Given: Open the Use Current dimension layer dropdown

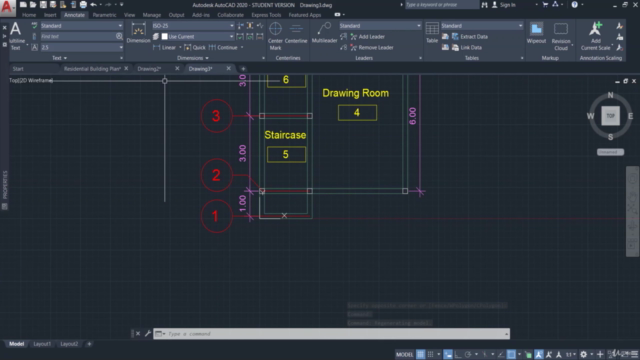Looking at the screenshot, I should coord(198,36).
